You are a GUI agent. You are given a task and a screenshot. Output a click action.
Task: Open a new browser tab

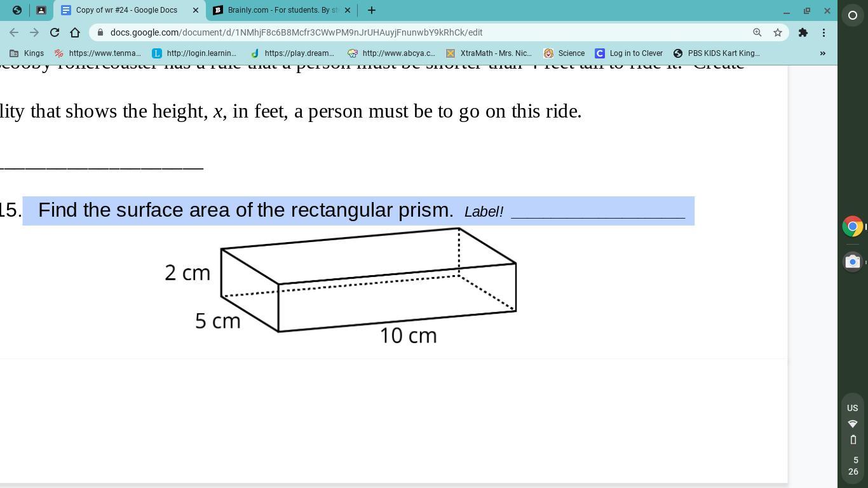[372, 10]
